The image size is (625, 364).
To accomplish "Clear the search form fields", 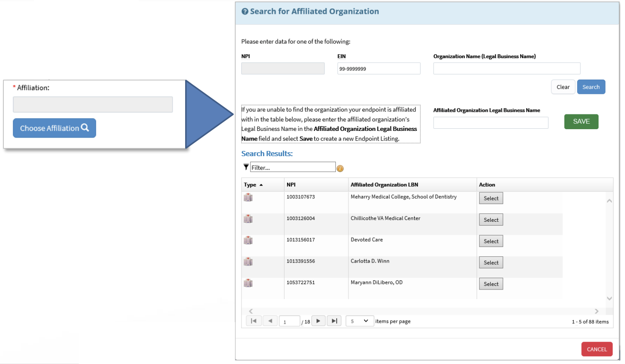I will [x=563, y=87].
